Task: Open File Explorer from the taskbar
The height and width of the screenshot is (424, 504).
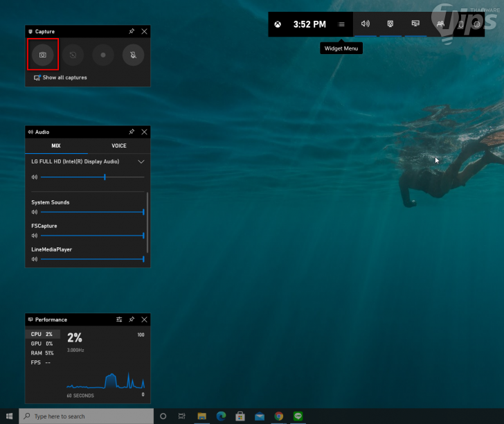Action: (x=202, y=416)
